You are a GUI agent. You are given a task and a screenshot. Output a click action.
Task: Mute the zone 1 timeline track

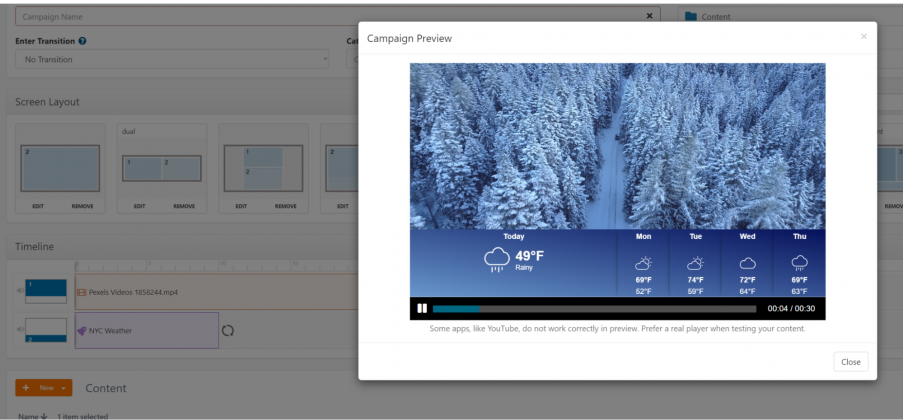pos(20,290)
